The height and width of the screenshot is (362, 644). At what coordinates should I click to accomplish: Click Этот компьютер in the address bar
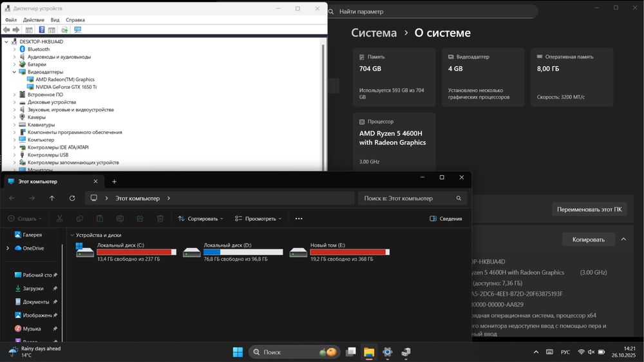click(x=138, y=198)
